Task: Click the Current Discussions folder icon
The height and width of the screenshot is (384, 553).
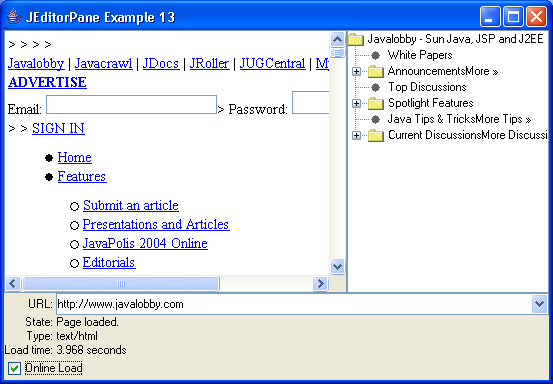Action: coord(376,135)
